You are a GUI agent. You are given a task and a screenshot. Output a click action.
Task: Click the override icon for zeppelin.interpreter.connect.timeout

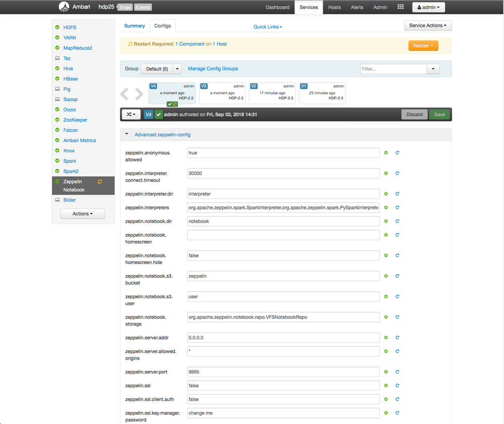point(386,174)
